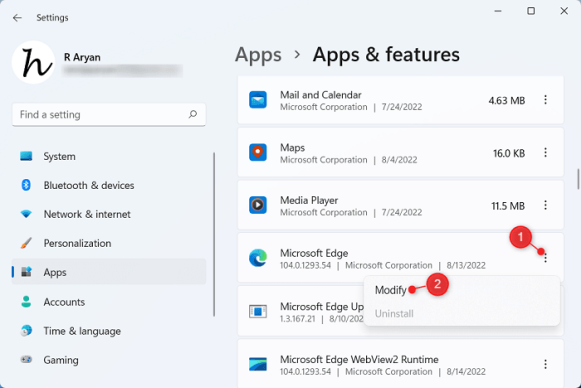Open System settings

click(x=109, y=156)
